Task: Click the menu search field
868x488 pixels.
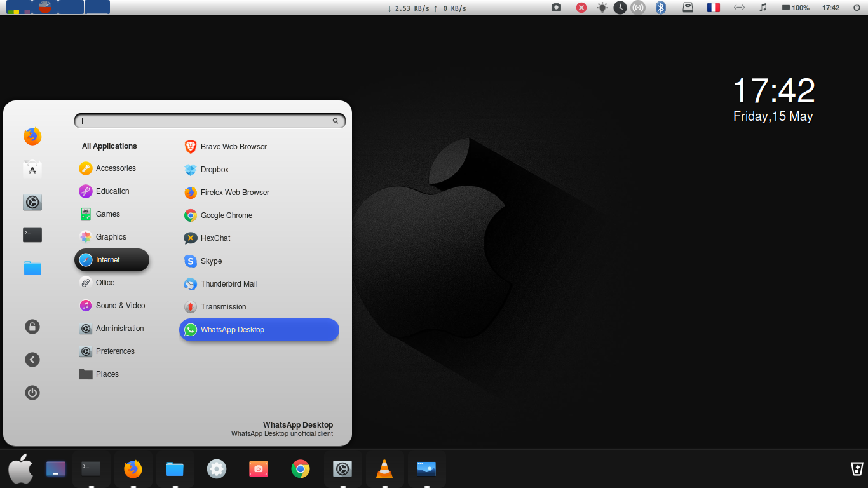Action: [210, 121]
